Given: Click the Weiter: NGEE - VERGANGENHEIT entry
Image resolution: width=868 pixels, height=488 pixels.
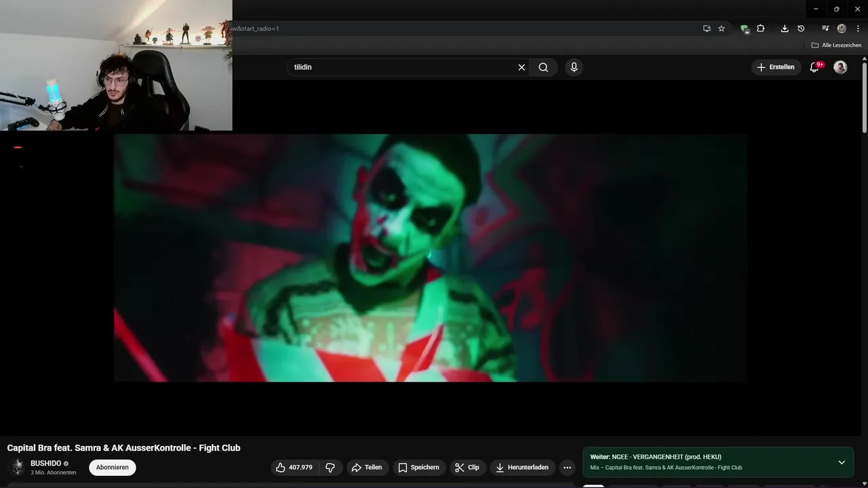Looking at the screenshot, I should tap(656, 457).
